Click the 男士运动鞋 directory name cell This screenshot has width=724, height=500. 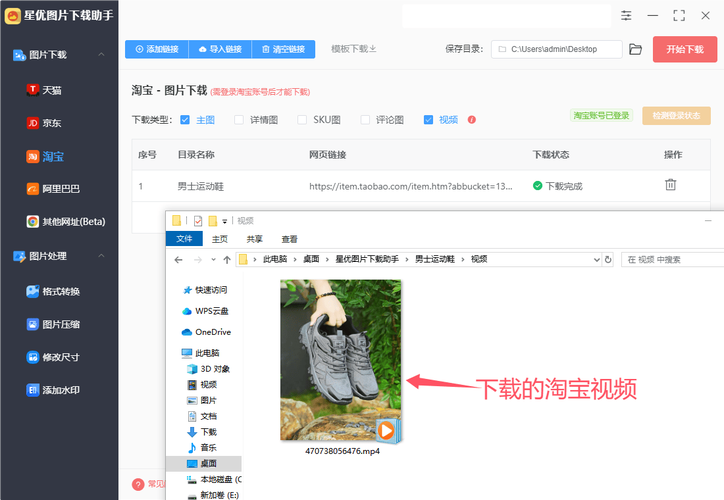(x=201, y=187)
